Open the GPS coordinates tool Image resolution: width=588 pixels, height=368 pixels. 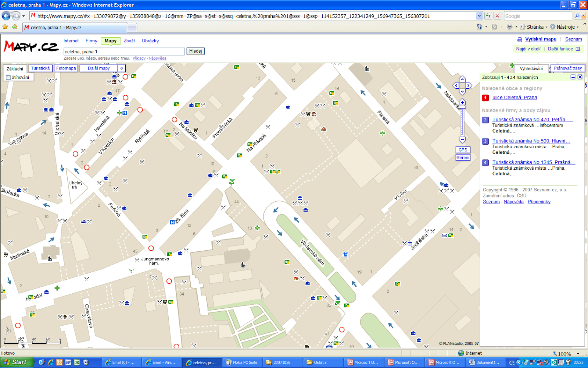(x=463, y=150)
